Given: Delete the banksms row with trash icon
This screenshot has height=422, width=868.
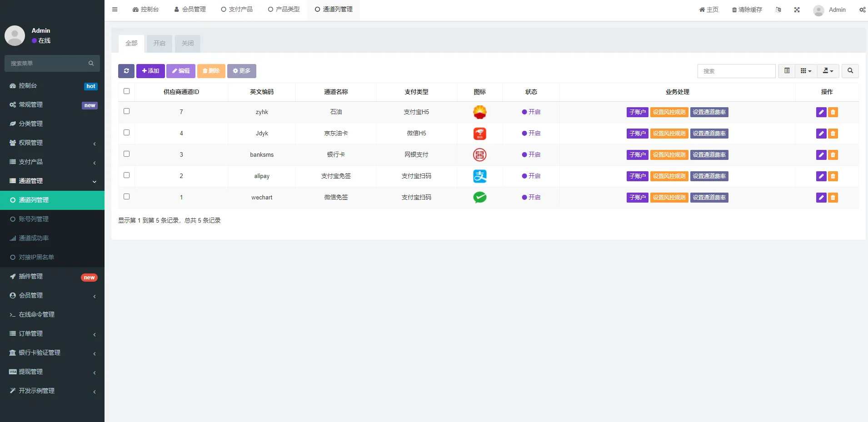Looking at the screenshot, I should point(833,155).
